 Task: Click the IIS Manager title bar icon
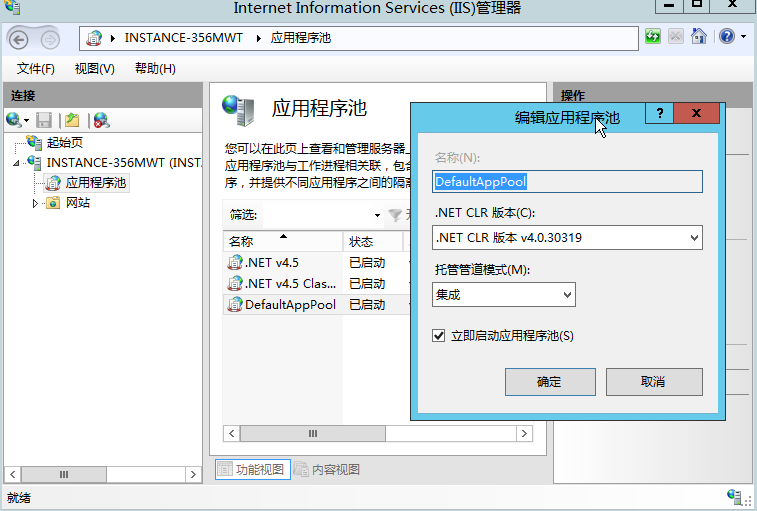12,7
